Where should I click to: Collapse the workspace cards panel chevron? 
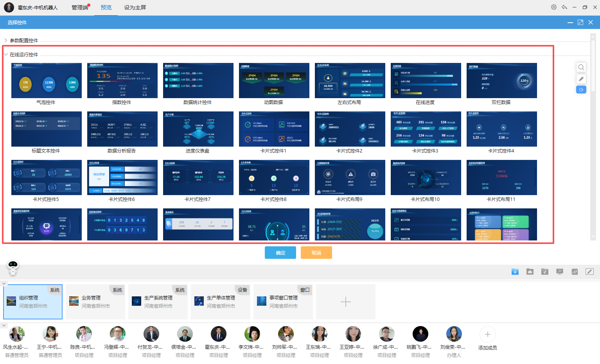4,283
